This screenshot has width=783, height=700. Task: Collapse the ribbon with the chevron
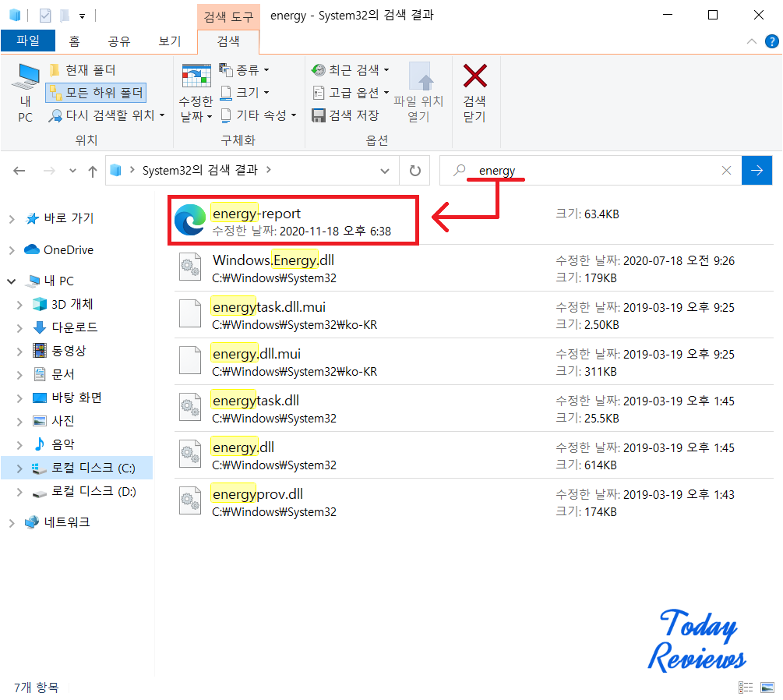[752, 41]
